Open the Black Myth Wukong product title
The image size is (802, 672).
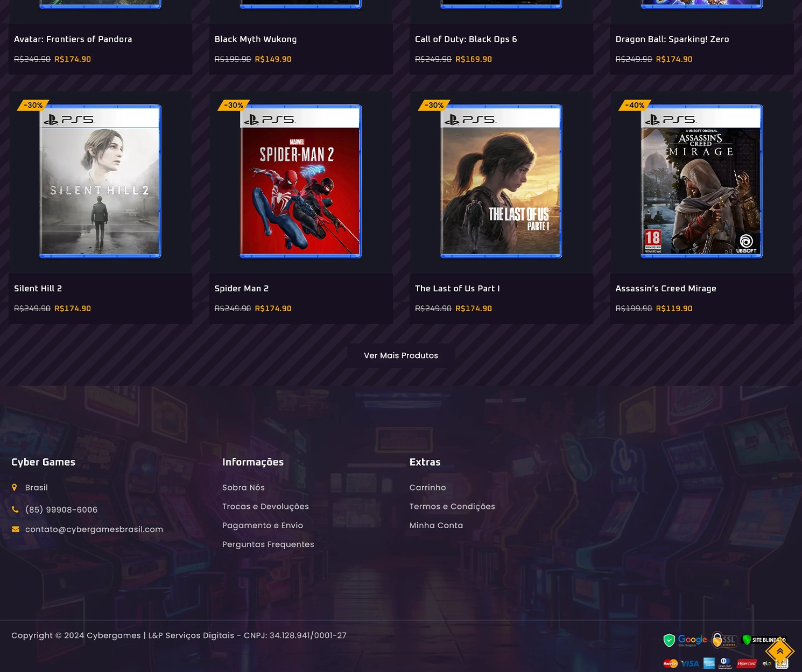click(256, 39)
